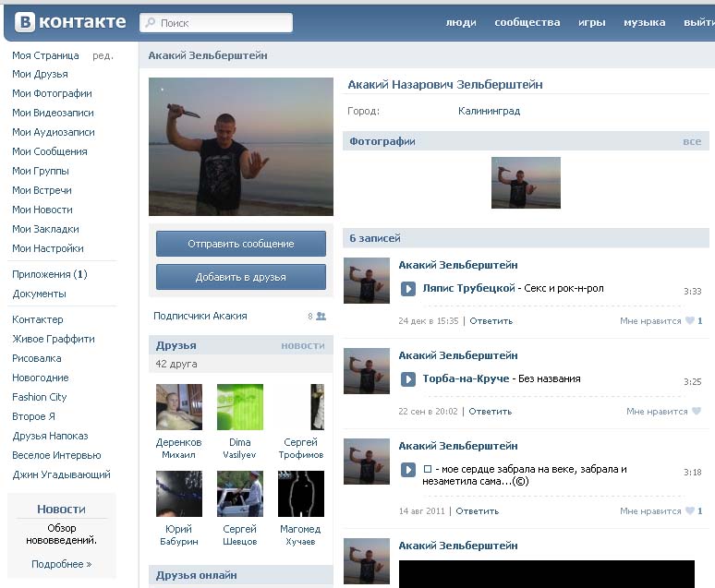Screen dimensions: 715x588
Task: Play the Торба-на-Круче audio track
Action: [x=408, y=379]
